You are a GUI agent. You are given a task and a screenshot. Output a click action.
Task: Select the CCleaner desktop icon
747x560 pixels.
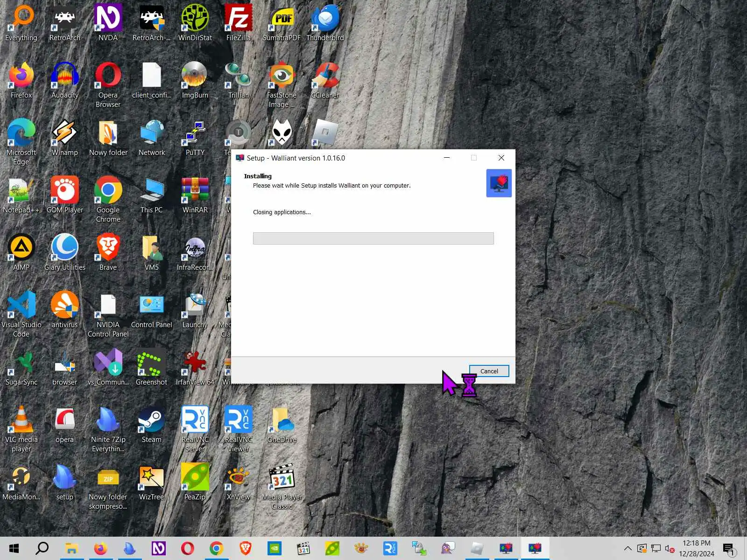[x=325, y=80]
